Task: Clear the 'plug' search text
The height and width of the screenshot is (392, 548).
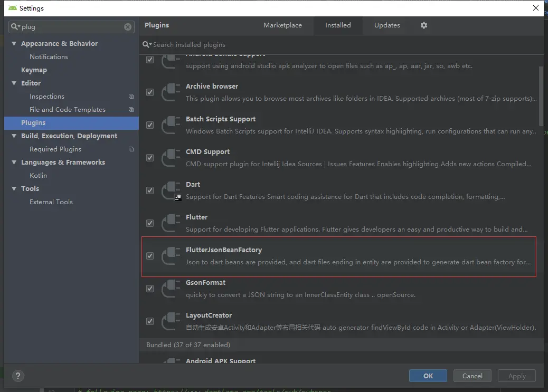Action: pos(128,27)
